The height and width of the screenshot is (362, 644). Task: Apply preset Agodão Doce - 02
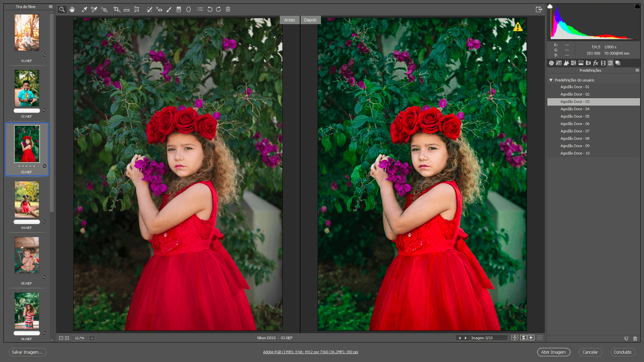click(x=594, y=94)
